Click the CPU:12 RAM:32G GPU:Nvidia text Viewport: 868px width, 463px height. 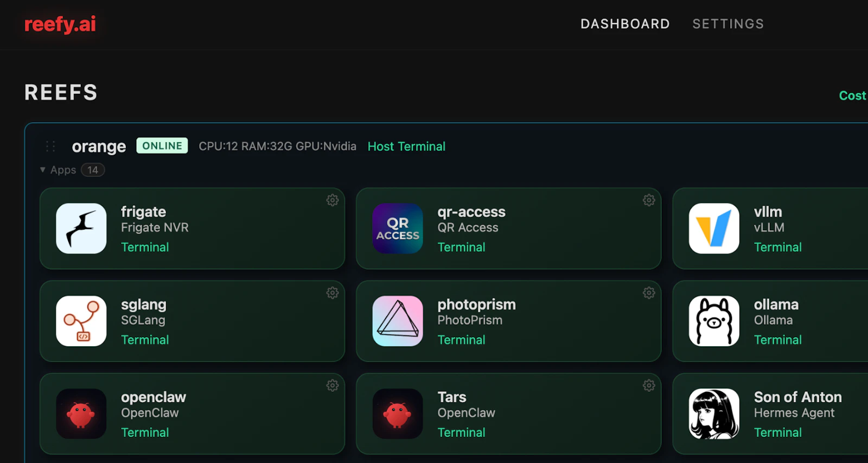pos(277,146)
